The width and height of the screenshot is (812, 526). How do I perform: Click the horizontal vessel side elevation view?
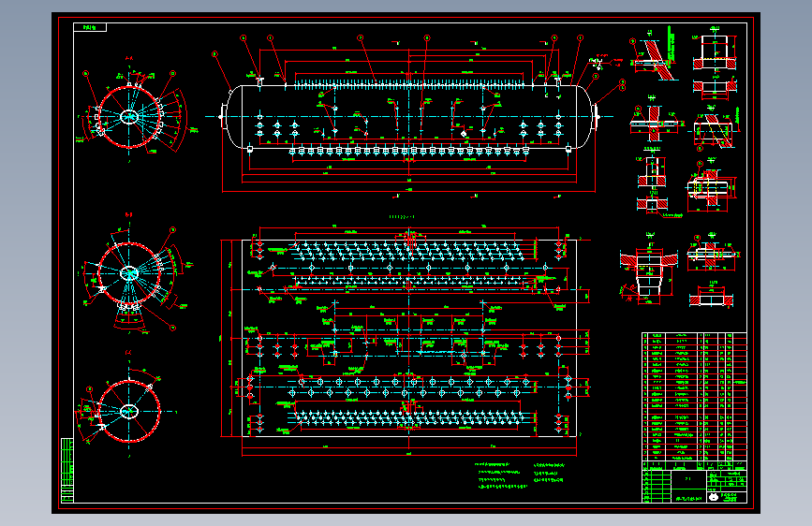coord(409,117)
